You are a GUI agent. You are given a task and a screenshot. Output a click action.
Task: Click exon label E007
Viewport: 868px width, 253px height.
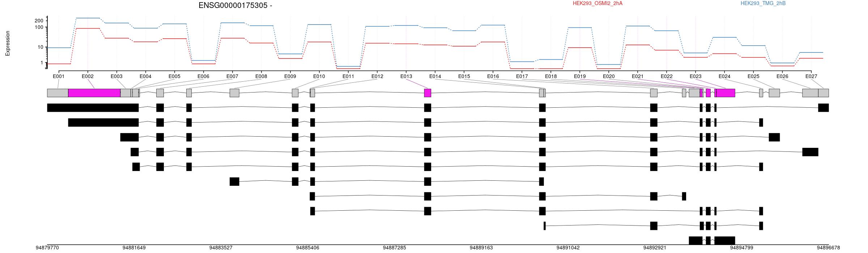pos(232,76)
